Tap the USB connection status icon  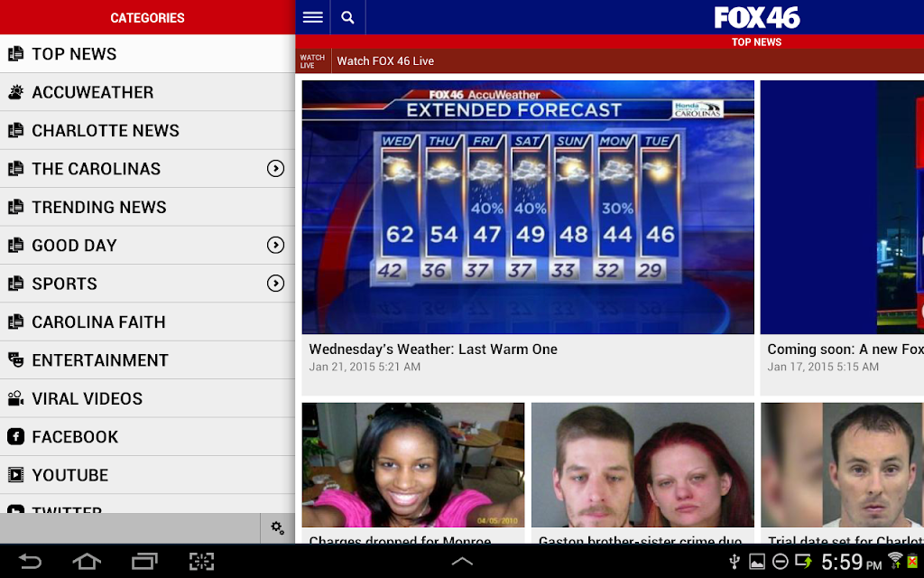coord(735,561)
